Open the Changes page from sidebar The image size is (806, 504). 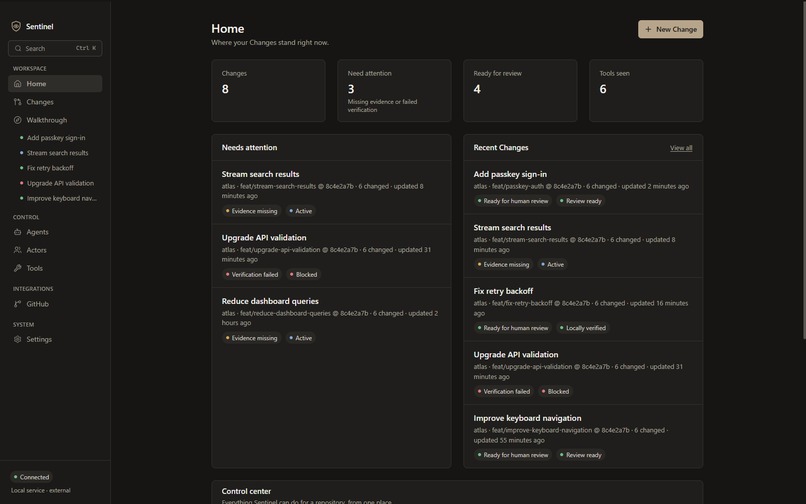click(55, 102)
